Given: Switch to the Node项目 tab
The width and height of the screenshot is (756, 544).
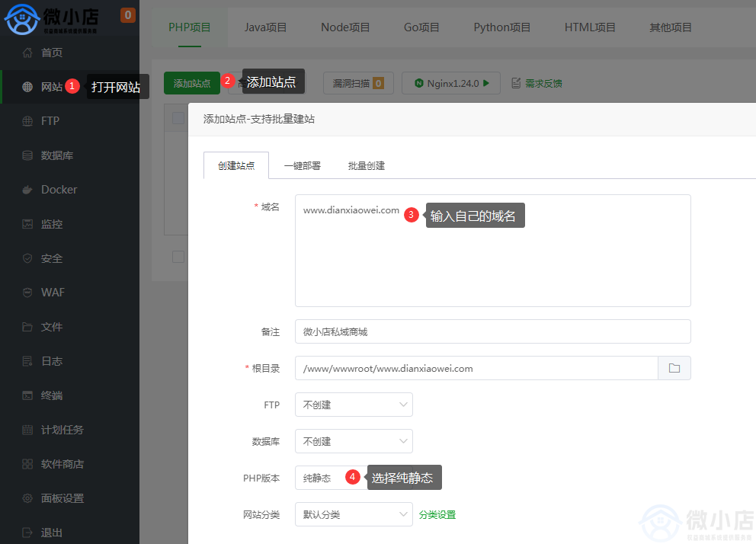Looking at the screenshot, I should tap(345, 27).
